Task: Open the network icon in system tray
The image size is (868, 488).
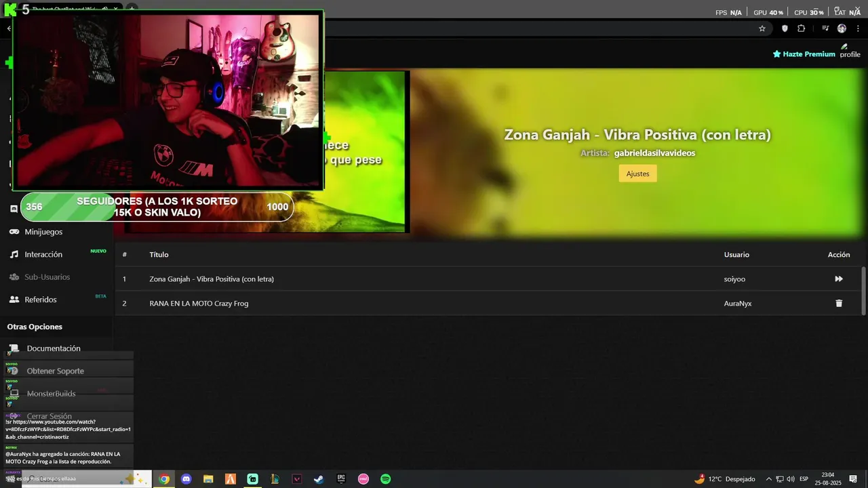Action: (780, 479)
